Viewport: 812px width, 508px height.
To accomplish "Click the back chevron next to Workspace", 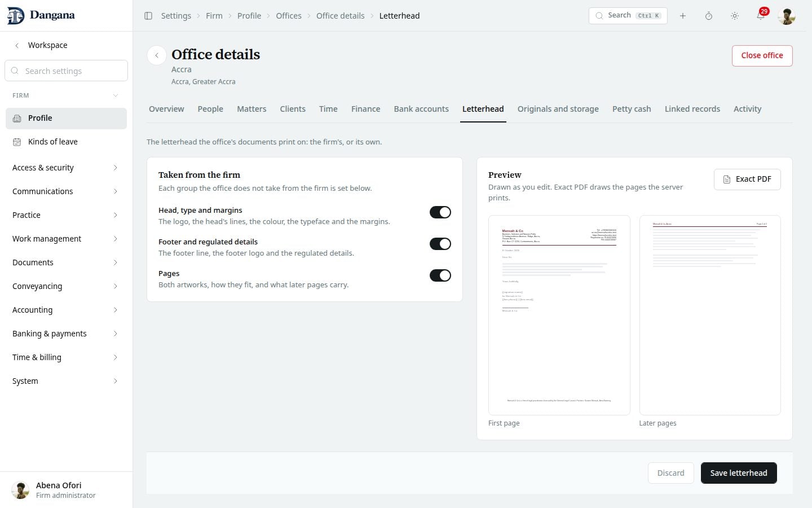I will 17,45.
